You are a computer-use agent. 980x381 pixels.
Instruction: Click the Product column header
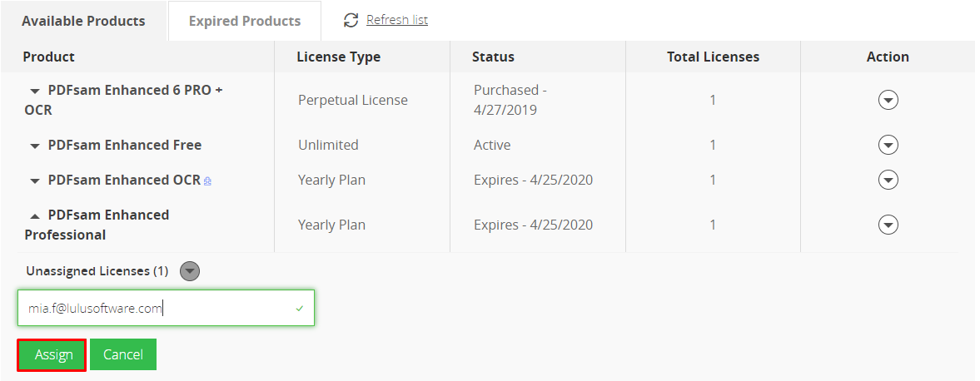[x=49, y=57]
